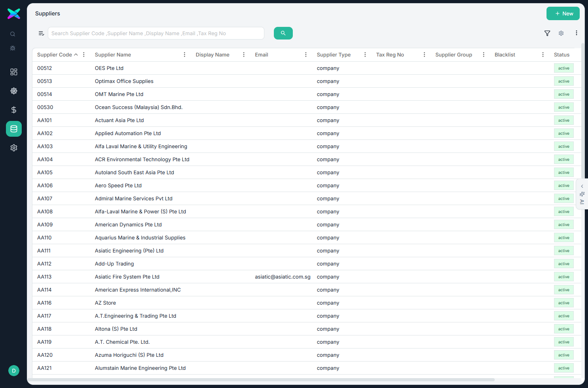The height and width of the screenshot is (388, 588).
Task: Click the email asiatic@asiatic.com.sg
Action: (x=283, y=277)
